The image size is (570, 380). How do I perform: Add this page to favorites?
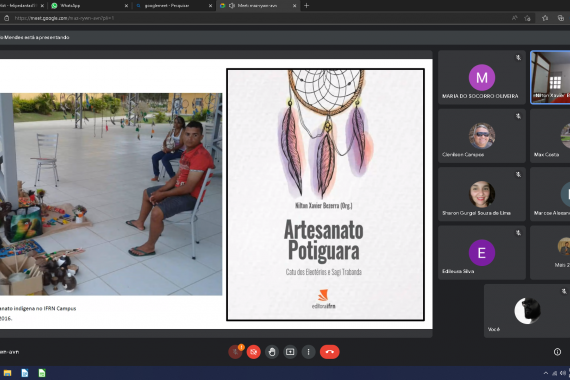(527, 18)
